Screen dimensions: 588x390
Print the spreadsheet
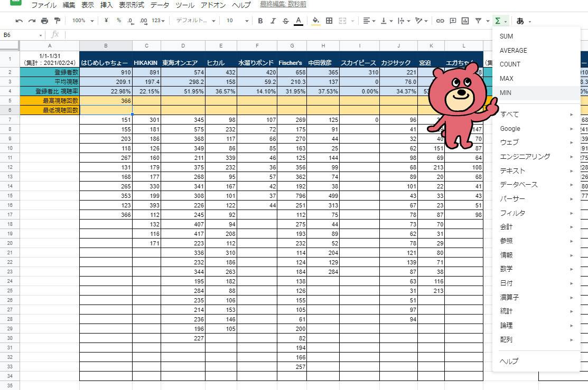click(x=44, y=21)
